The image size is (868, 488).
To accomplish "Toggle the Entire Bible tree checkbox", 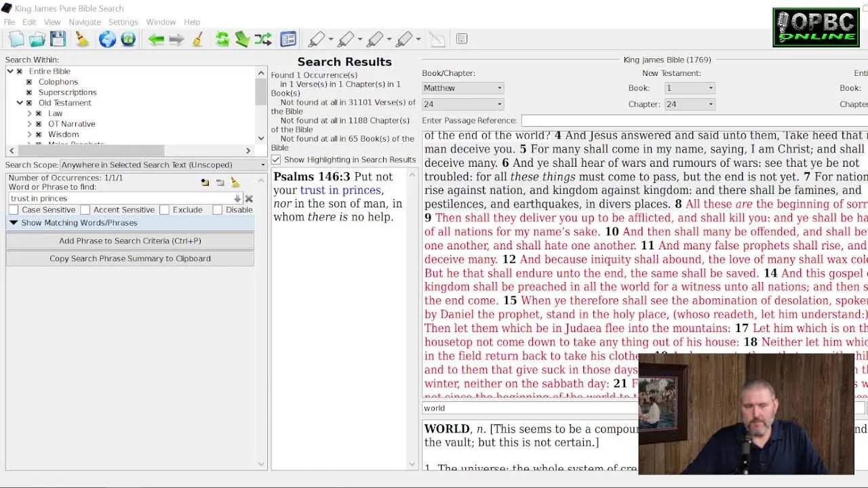I will click(20, 71).
